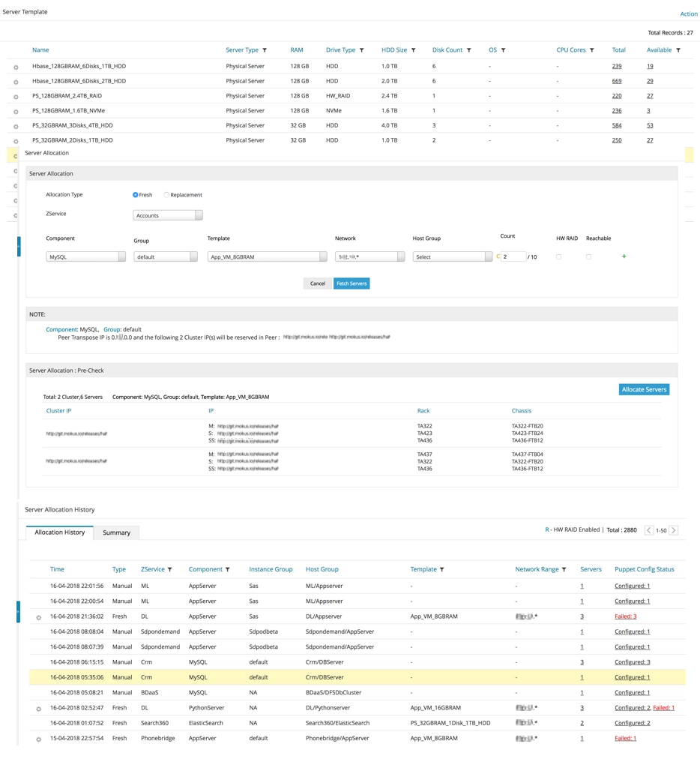Expand the Template dropdown App_VM_8GBRAM
This screenshot has width=700, height=768.
pos(268,257)
